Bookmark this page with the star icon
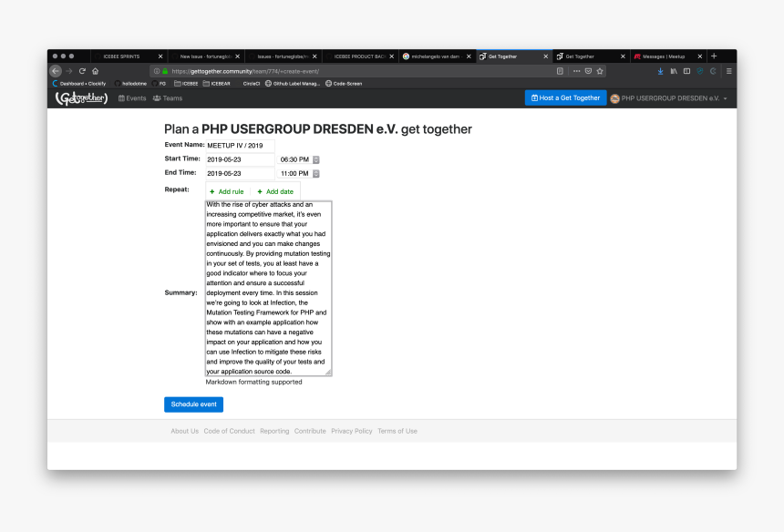Viewport: 784px width, 532px height. click(600, 71)
